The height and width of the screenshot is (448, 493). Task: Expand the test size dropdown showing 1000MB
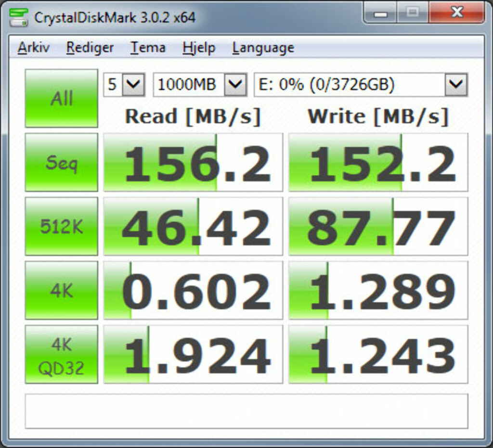(x=235, y=85)
